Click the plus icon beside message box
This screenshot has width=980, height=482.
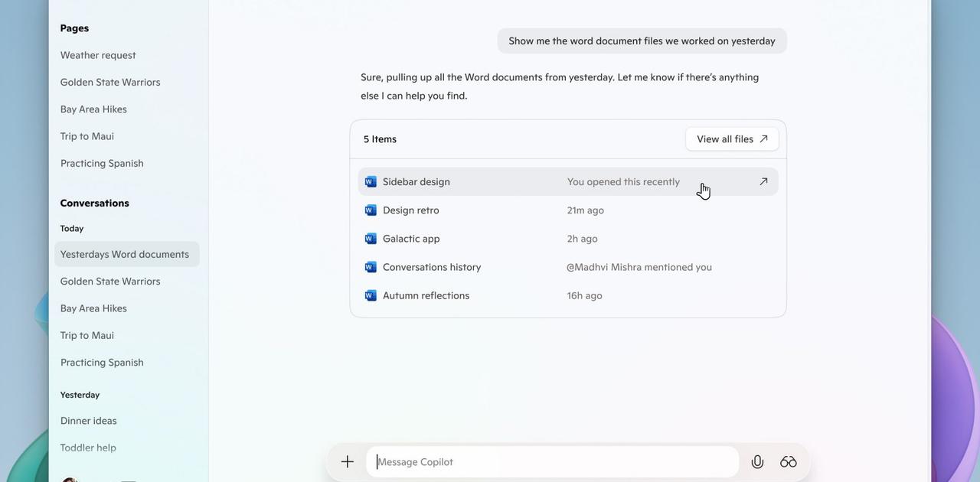pos(348,461)
